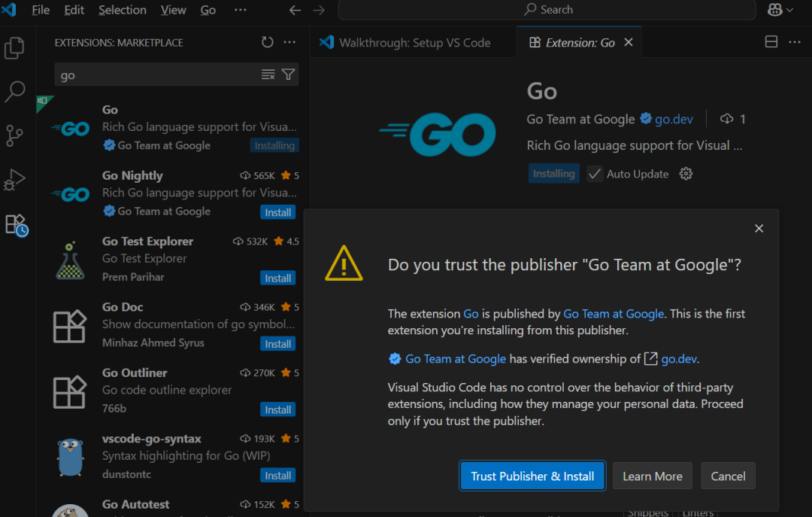This screenshot has width=812, height=517.
Task: Click the extensions search input field
Action: tap(158, 75)
